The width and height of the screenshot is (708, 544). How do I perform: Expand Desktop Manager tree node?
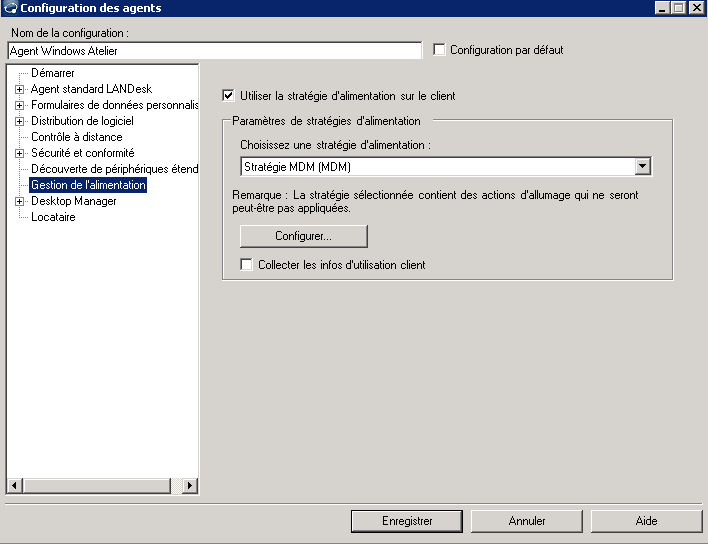pyautogui.click(x=19, y=201)
